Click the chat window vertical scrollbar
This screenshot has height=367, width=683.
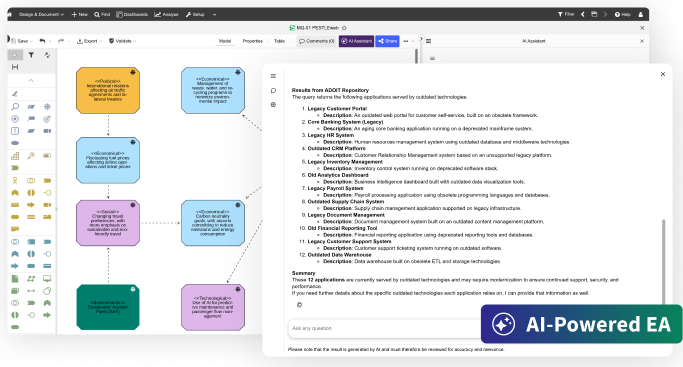663,261
